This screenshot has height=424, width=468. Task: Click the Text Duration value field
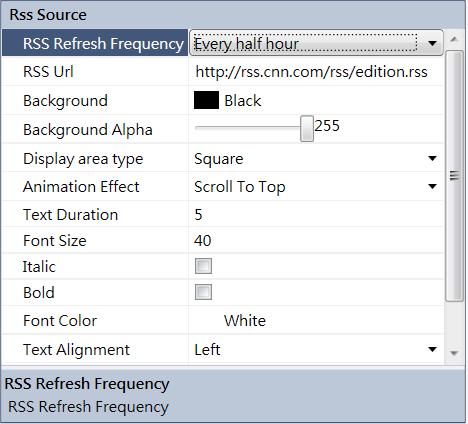pos(316,214)
